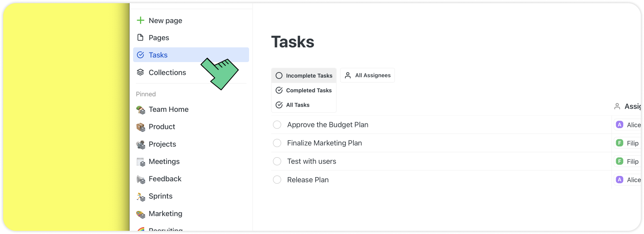This screenshot has height=234, width=644.
Task: Mark Approve the Budget Plan complete
Action: (277, 125)
